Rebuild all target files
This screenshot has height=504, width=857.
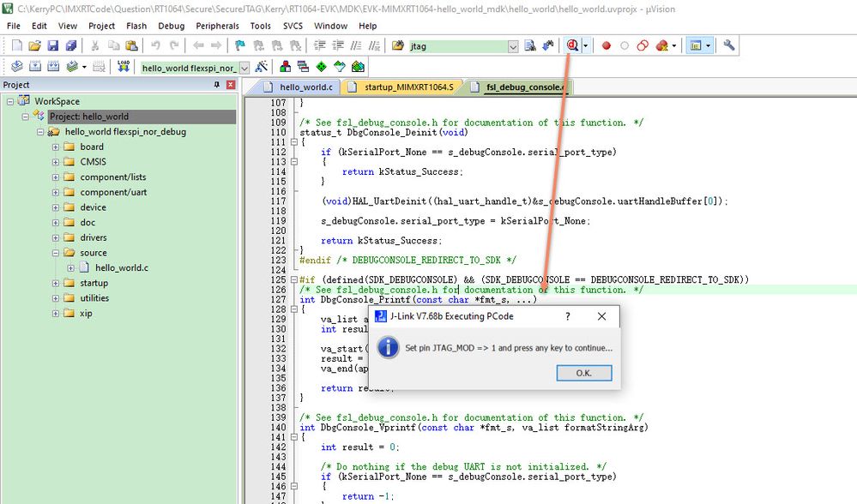pos(53,67)
